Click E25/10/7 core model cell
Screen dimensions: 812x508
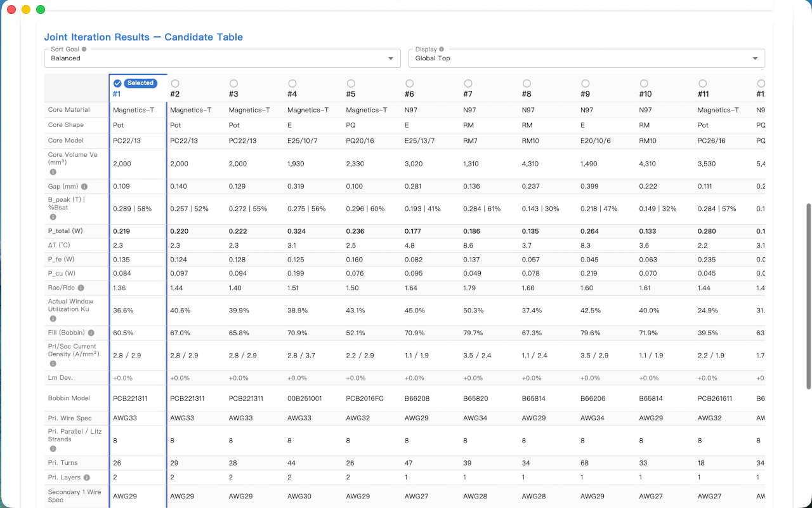[x=302, y=140]
